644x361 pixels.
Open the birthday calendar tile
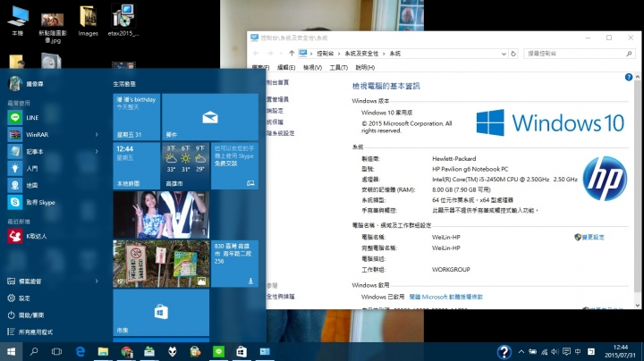136,117
